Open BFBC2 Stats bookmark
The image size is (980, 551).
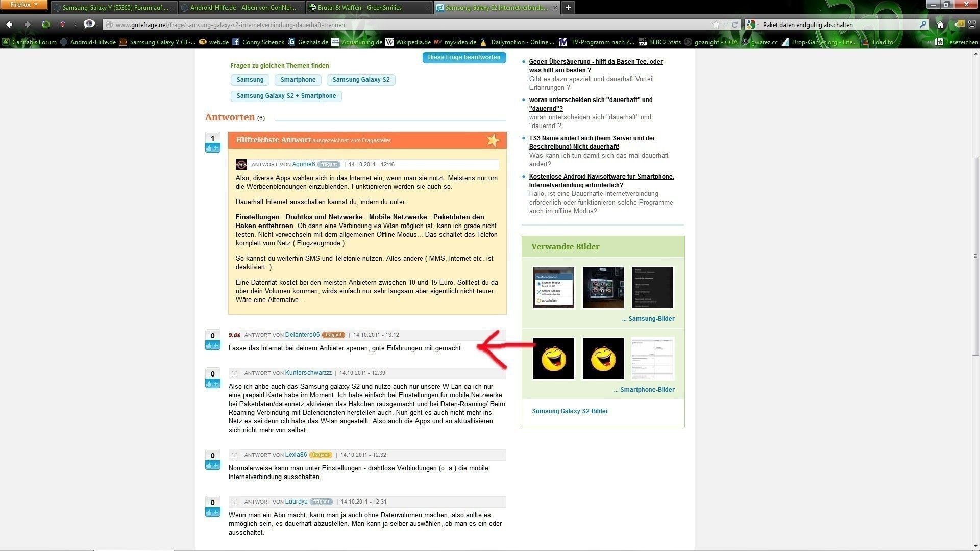coord(660,42)
